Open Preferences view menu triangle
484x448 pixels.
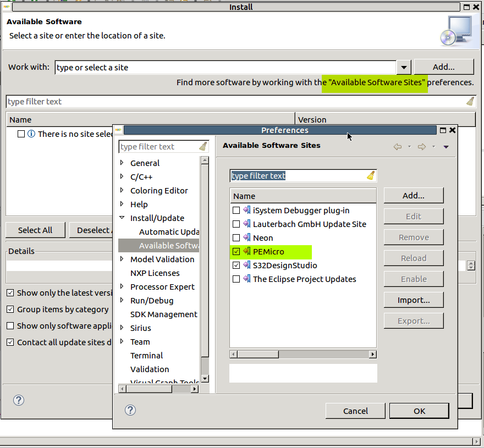coord(446,147)
